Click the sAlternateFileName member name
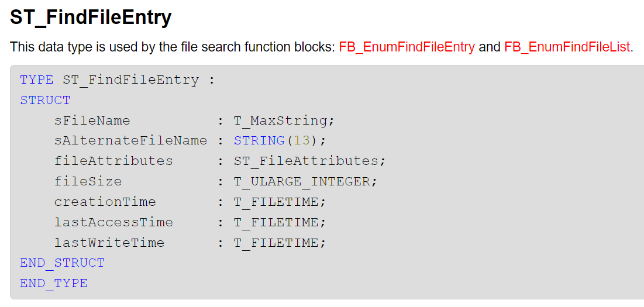This screenshot has width=644, height=307. (130, 141)
